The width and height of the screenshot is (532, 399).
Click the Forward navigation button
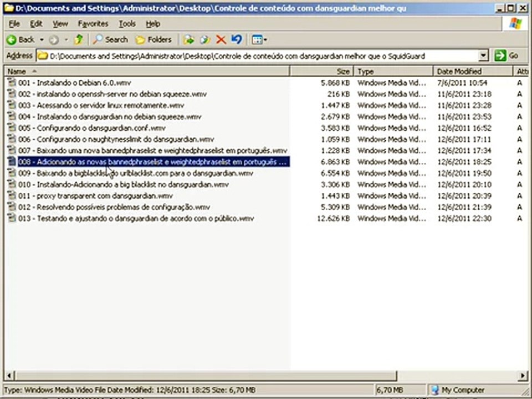click(x=54, y=40)
